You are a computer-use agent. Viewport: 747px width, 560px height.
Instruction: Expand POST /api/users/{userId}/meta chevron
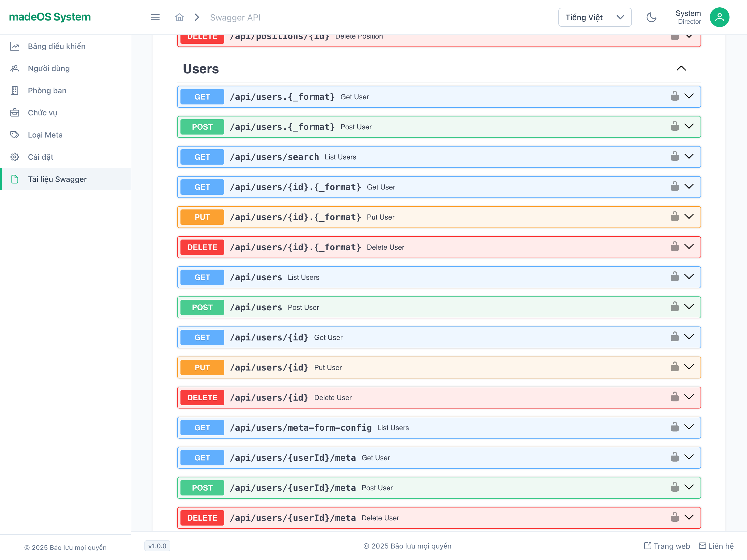click(689, 487)
